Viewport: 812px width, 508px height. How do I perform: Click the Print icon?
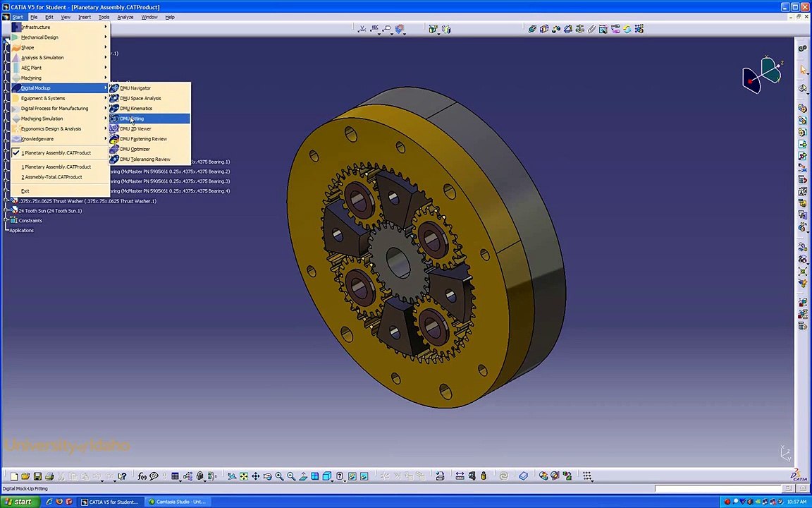[49, 476]
